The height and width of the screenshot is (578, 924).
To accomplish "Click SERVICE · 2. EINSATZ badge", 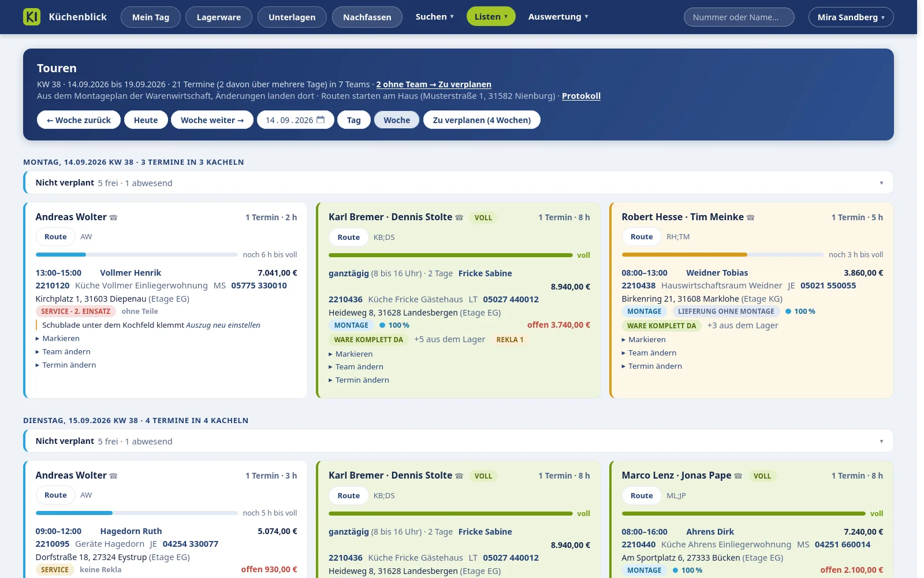I will pos(76,312).
